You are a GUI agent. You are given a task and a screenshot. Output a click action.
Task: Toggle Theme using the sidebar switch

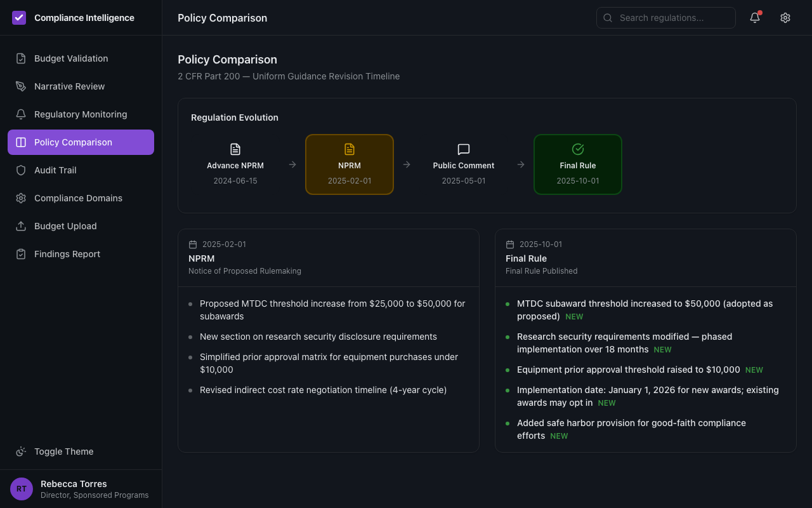[x=63, y=451]
